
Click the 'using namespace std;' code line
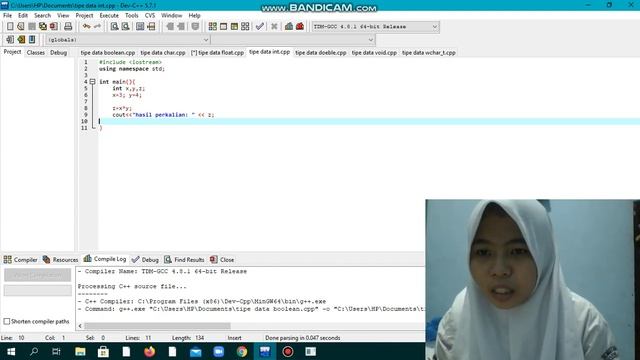pyautogui.click(x=132, y=69)
